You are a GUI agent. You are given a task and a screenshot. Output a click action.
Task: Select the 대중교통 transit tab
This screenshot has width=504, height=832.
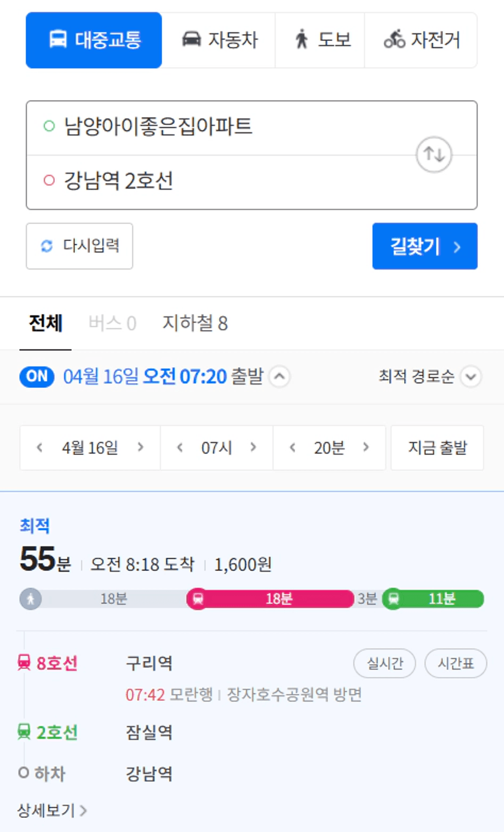[94, 40]
